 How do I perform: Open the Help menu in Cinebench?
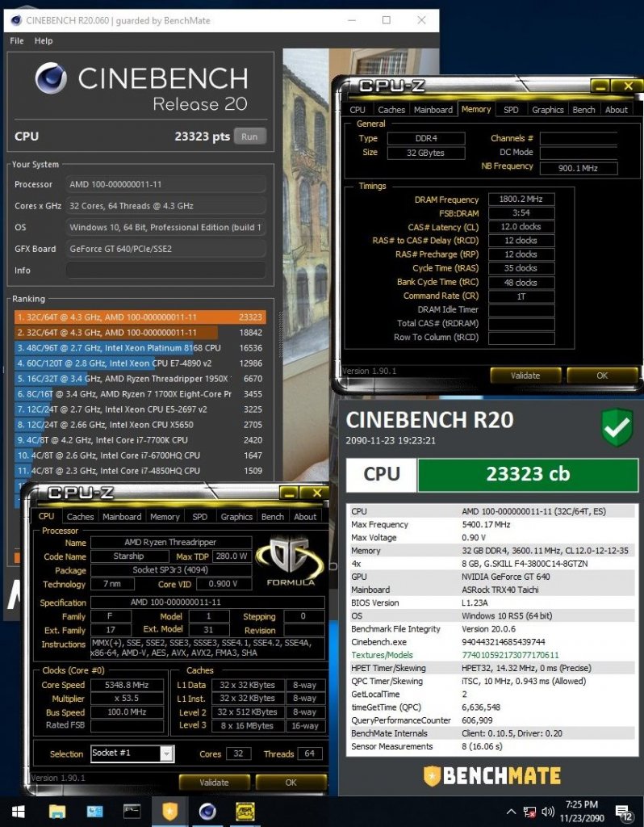pyautogui.click(x=44, y=40)
